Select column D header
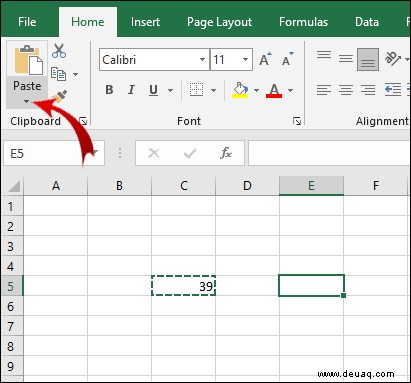 (x=247, y=186)
